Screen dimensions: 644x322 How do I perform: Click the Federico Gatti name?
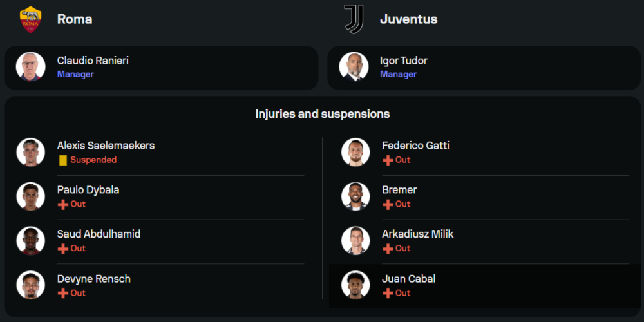tap(415, 146)
